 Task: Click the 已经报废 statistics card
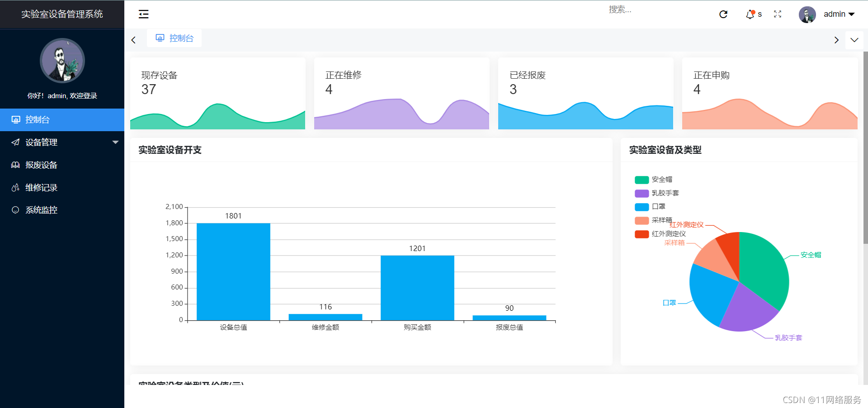pos(585,93)
